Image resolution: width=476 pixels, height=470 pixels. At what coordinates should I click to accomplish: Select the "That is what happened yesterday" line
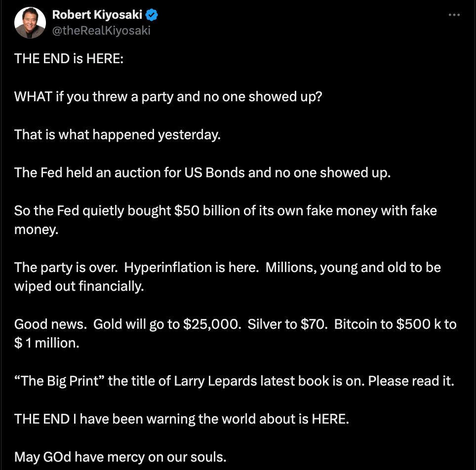(117, 134)
